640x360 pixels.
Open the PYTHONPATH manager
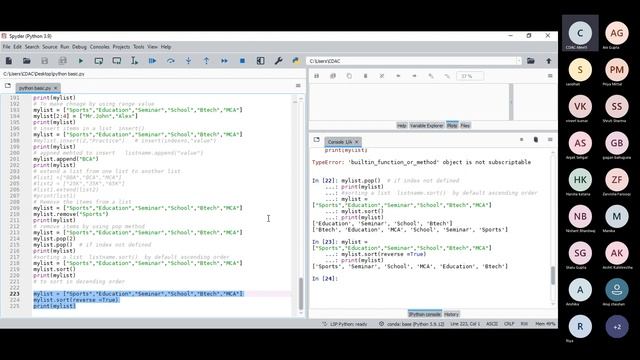point(296,61)
